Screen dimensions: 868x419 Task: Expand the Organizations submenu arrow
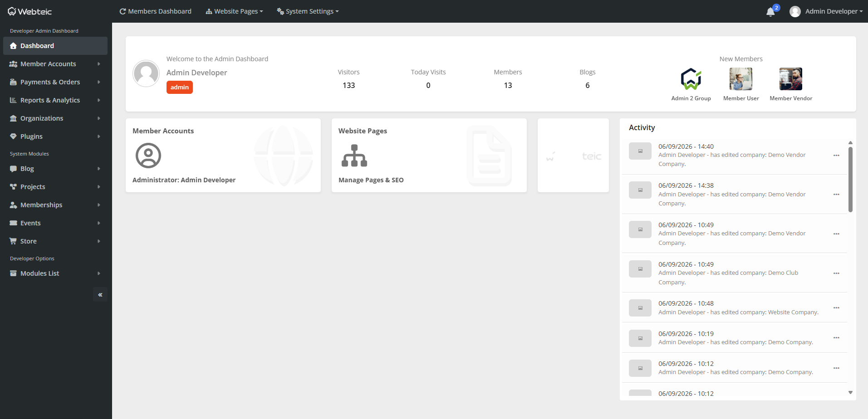coord(99,118)
